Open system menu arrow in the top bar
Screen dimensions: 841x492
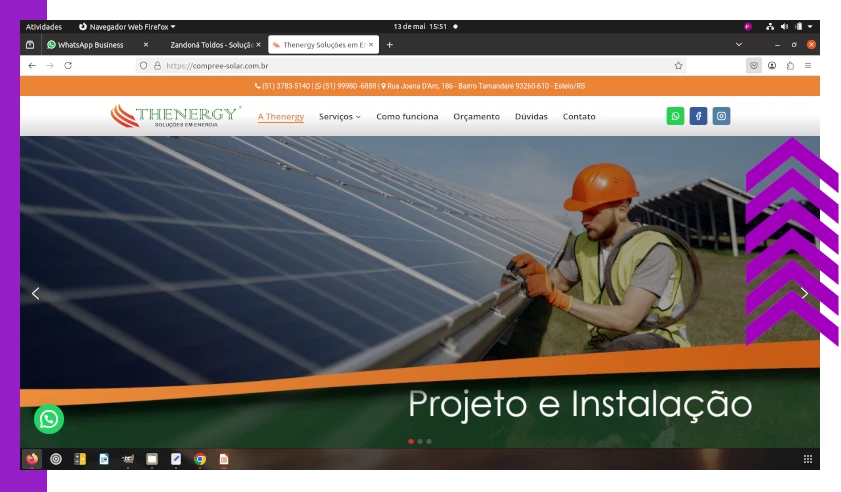(810, 26)
